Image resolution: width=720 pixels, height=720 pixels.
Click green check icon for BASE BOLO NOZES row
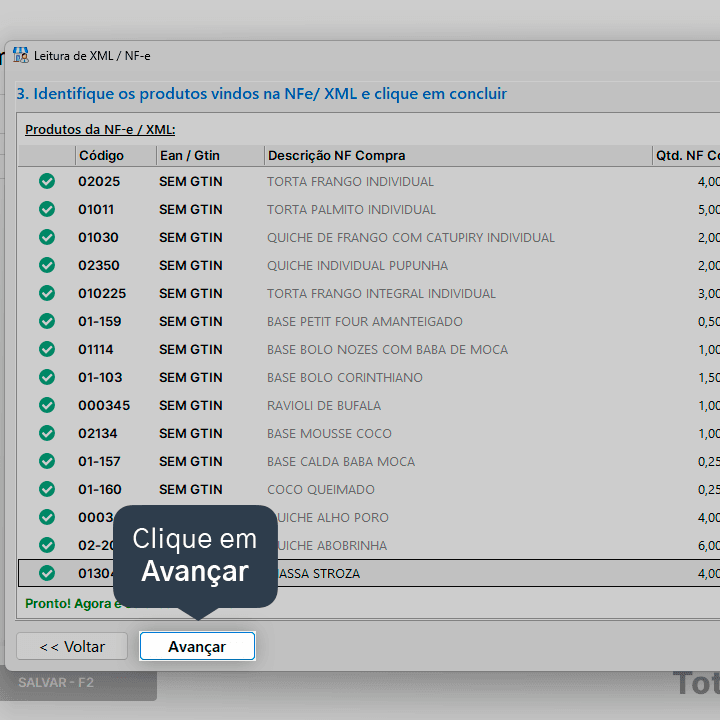tap(47, 349)
